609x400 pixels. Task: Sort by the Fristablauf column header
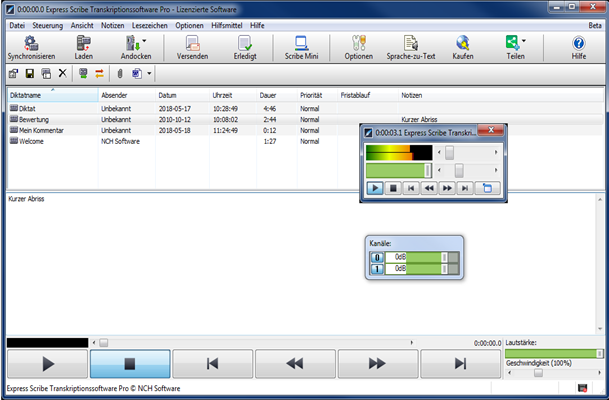click(x=368, y=95)
